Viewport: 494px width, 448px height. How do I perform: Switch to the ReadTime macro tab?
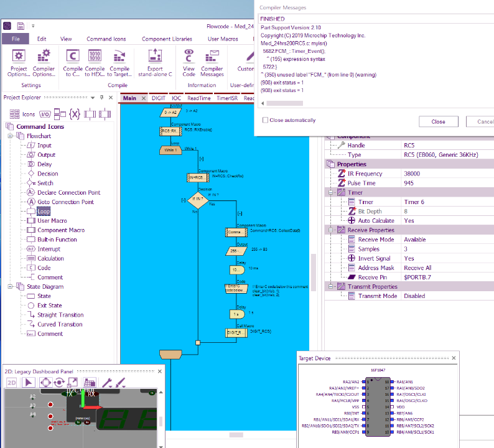click(199, 98)
